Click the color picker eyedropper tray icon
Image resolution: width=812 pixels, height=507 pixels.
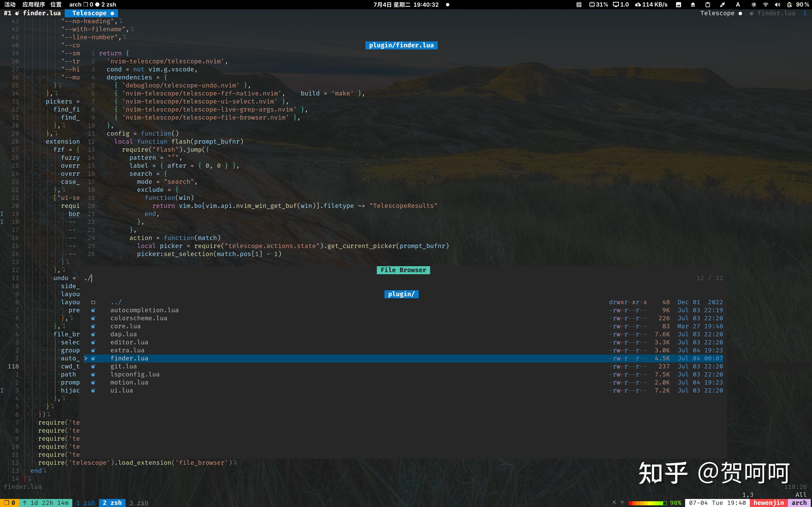point(722,5)
